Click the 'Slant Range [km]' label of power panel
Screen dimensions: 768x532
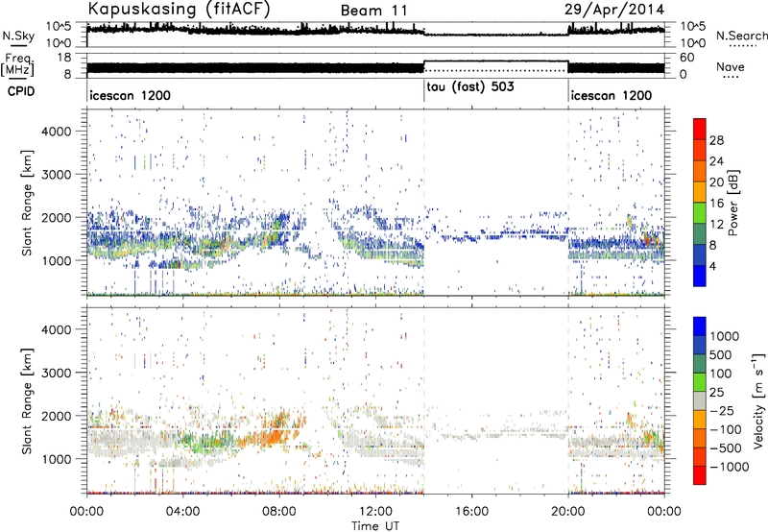(x=27, y=203)
